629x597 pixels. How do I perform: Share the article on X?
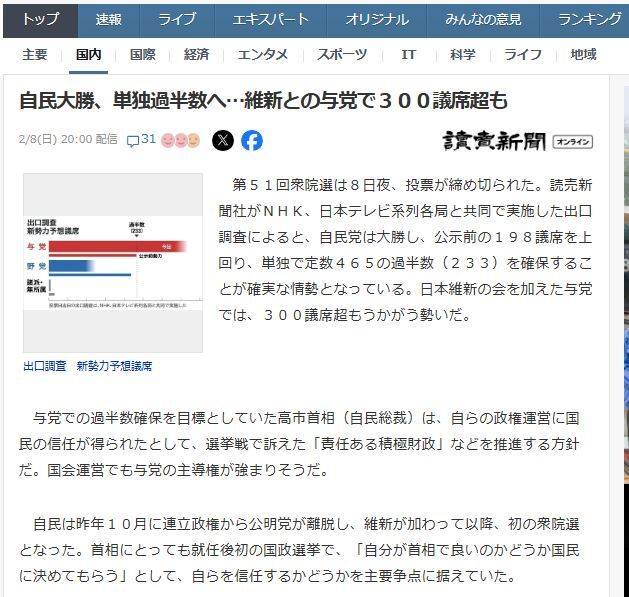click(x=223, y=140)
